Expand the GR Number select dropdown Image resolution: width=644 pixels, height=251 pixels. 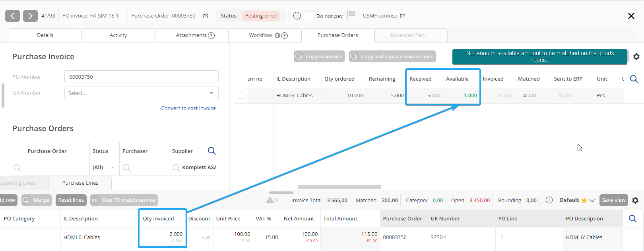[x=211, y=93]
